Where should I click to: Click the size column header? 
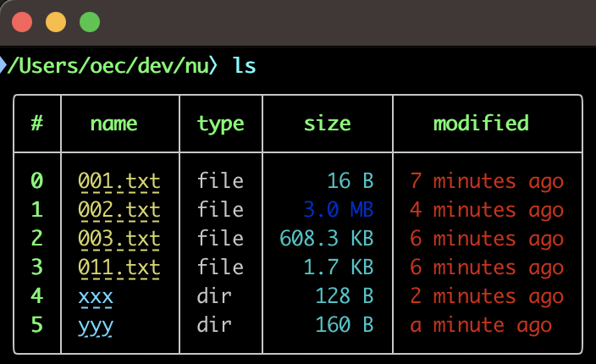[x=328, y=123]
